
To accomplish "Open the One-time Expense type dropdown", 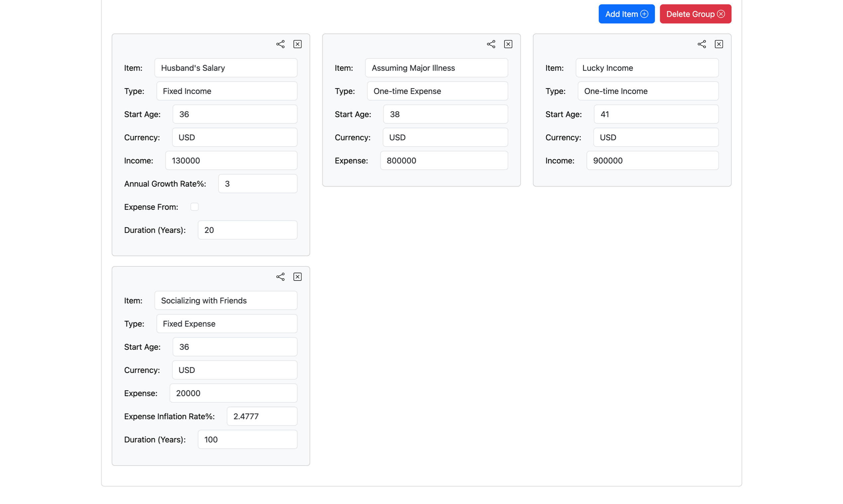I will click(x=437, y=91).
